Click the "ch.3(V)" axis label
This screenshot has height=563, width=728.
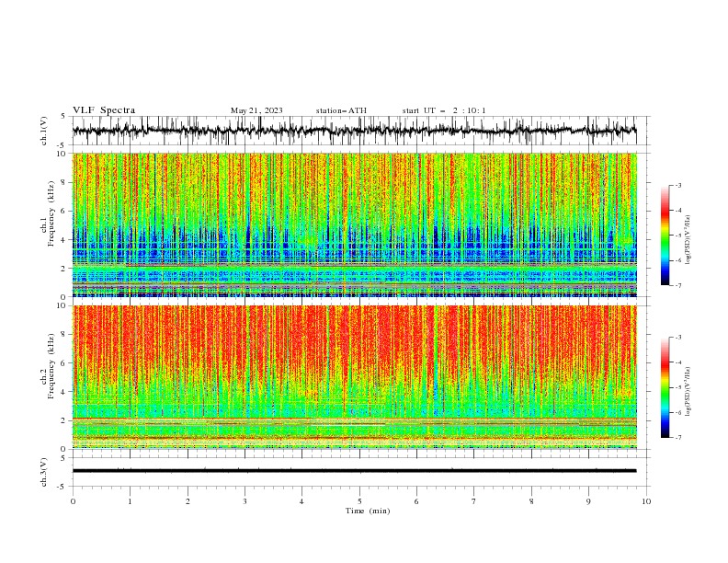(44, 472)
